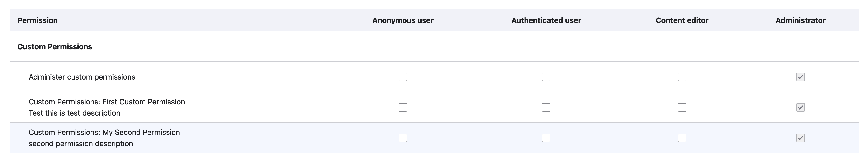The image size is (868, 160).
Task: Enable Administer custom permissions for Anonymous user
Action: [403, 77]
